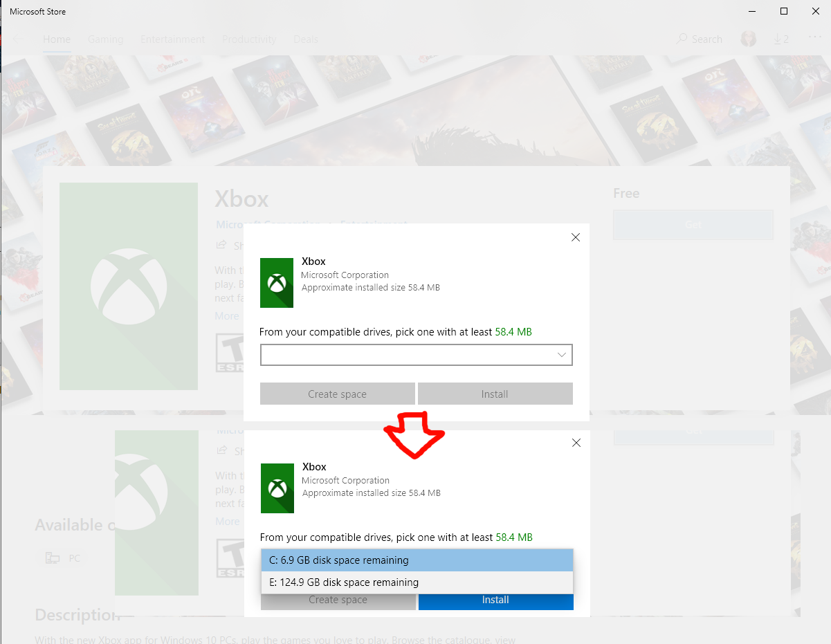This screenshot has width=831, height=644.
Task: Click the back arrow in the store header
Action: pos(17,39)
